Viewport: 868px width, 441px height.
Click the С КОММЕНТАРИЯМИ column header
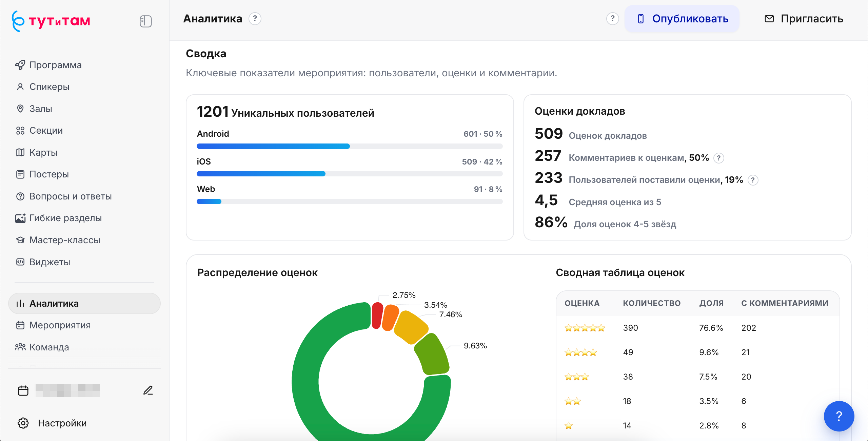point(785,303)
